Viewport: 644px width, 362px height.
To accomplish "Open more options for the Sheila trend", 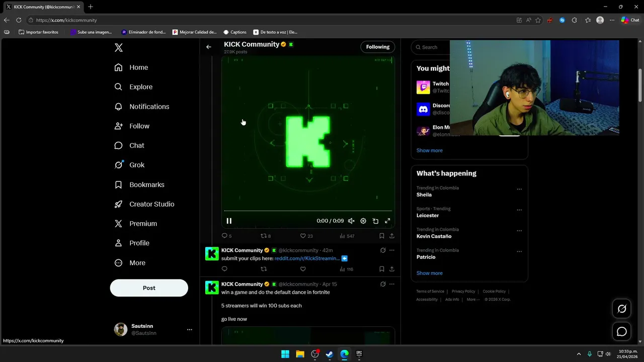I will click(519, 190).
